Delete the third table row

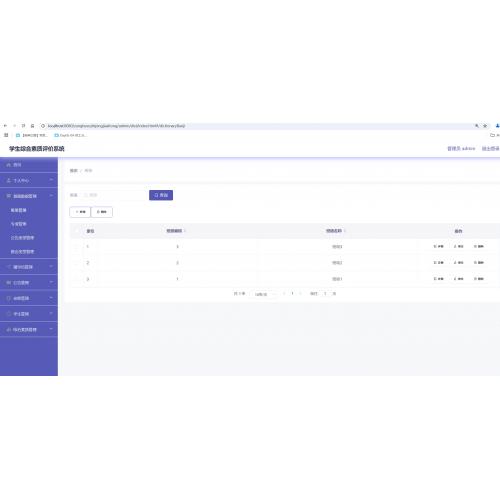[x=479, y=279]
